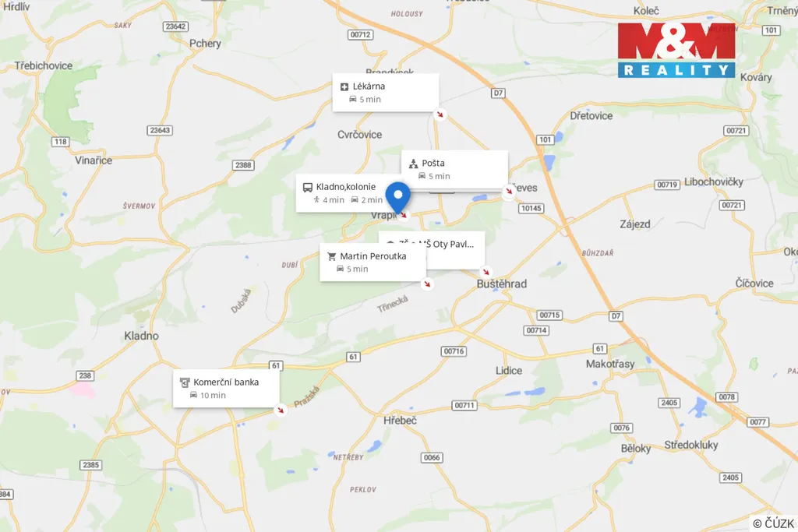
Task: Click the red arrow marker near Komerční banka
Action: 280,410
